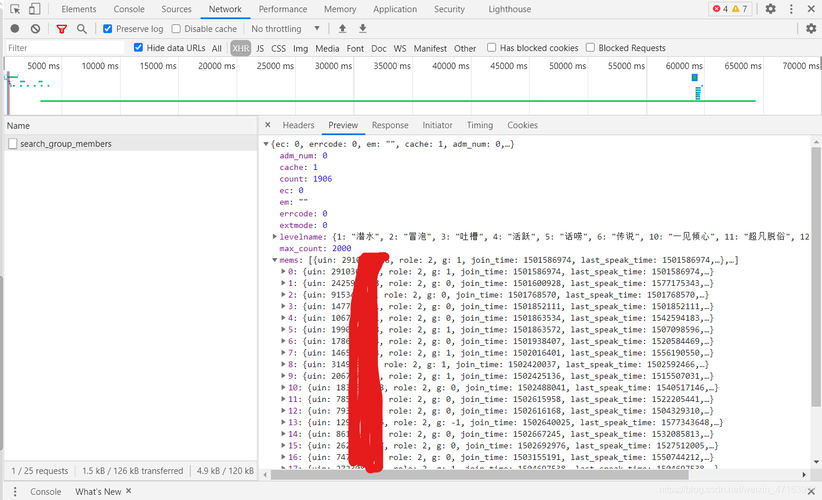
Task: Switch to the Console panel
Action: tap(129, 9)
